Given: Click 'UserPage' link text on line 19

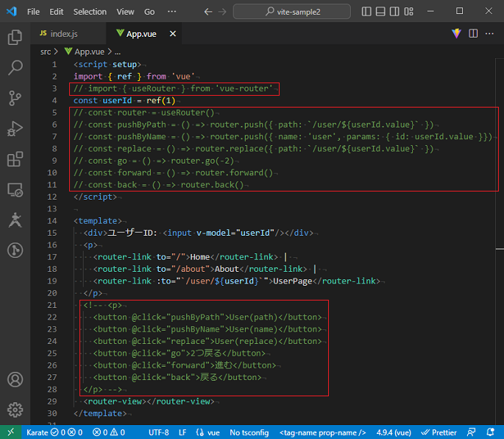Looking at the screenshot, I should (x=293, y=281).
